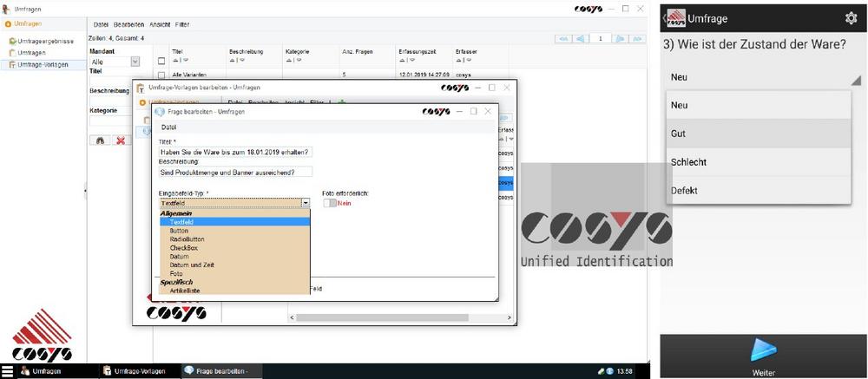Screen dimensions: 868x379
Task: Select 'RadioButton' from the type list
Action: point(187,239)
